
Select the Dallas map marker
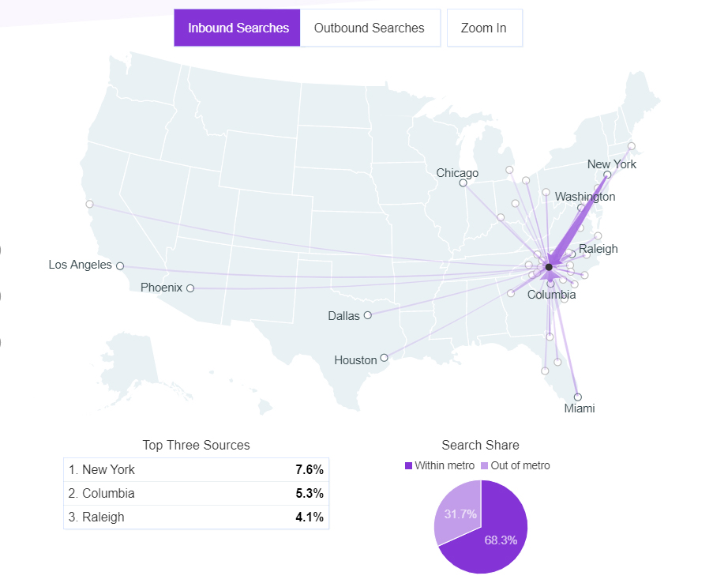click(368, 315)
